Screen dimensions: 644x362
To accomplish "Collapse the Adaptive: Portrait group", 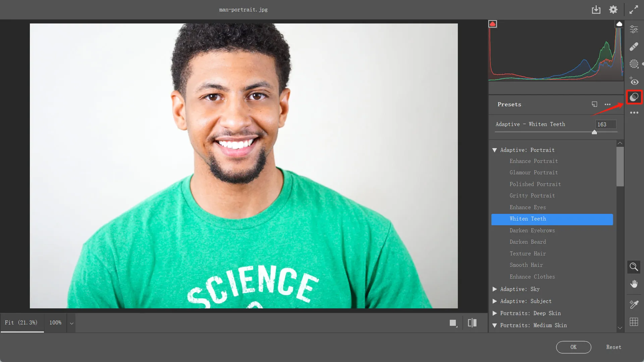I will pyautogui.click(x=494, y=150).
